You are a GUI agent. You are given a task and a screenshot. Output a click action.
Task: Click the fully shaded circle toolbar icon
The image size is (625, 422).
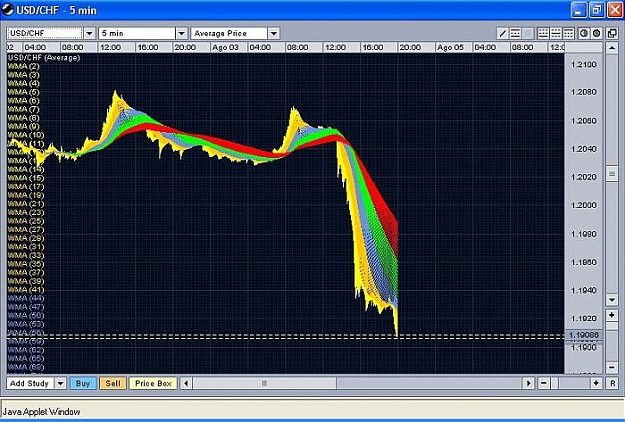click(x=597, y=33)
